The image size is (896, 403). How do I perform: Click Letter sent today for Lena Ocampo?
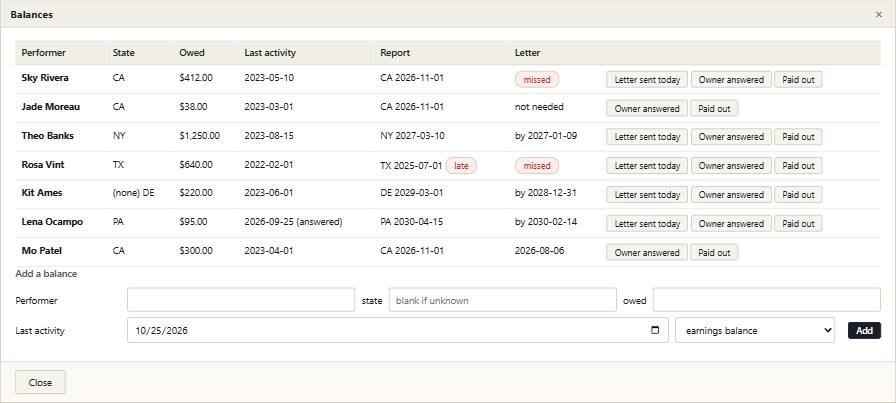(x=647, y=224)
